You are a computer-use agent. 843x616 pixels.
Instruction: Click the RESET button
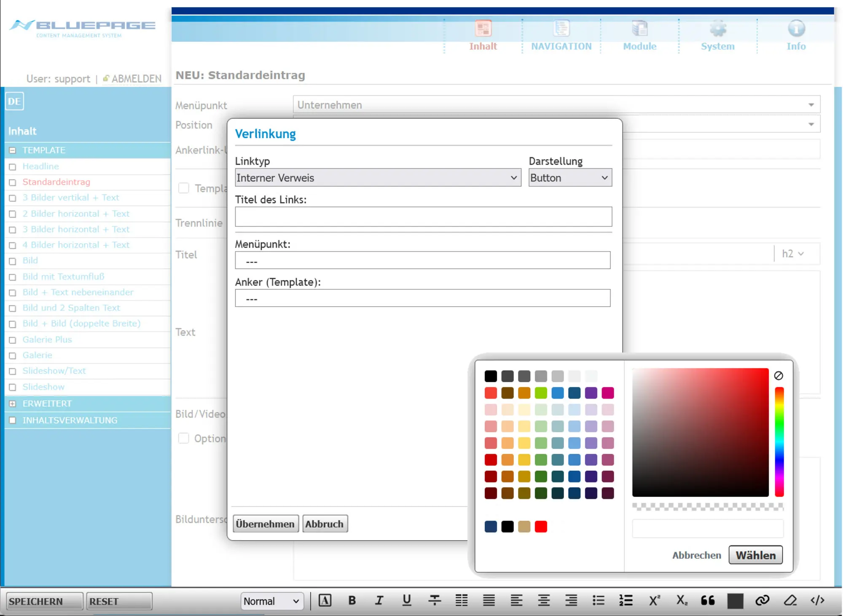pyautogui.click(x=119, y=601)
